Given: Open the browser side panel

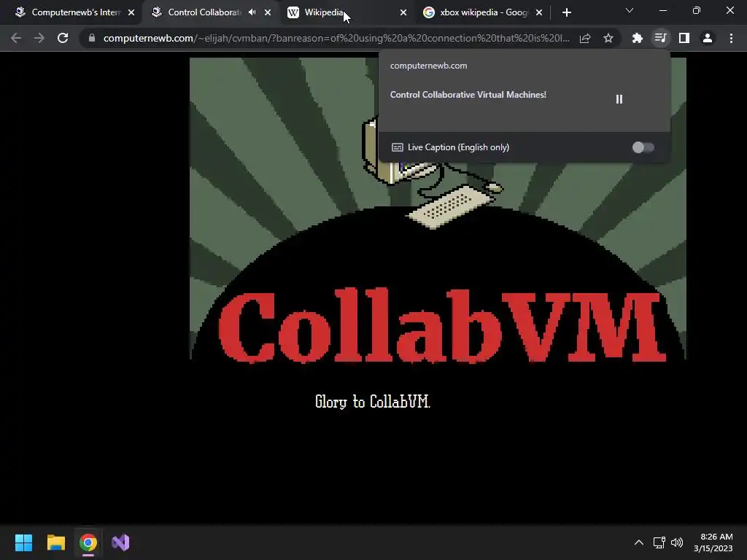Looking at the screenshot, I should pyautogui.click(x=684, y=38).
